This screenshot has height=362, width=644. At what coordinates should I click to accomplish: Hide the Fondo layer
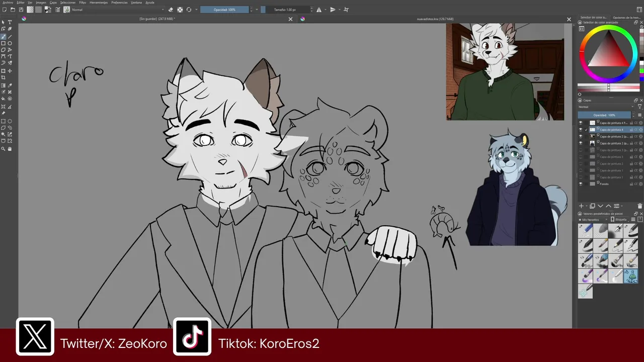(580, 184)
